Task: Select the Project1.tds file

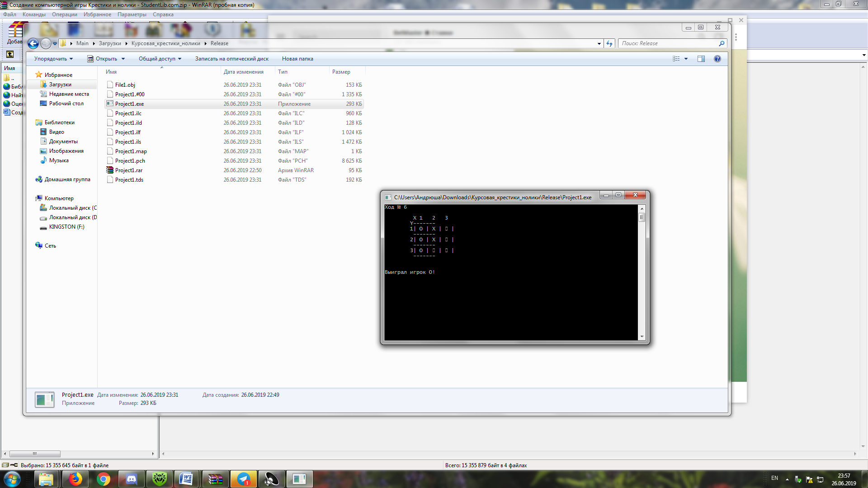Action: [129, 180]
